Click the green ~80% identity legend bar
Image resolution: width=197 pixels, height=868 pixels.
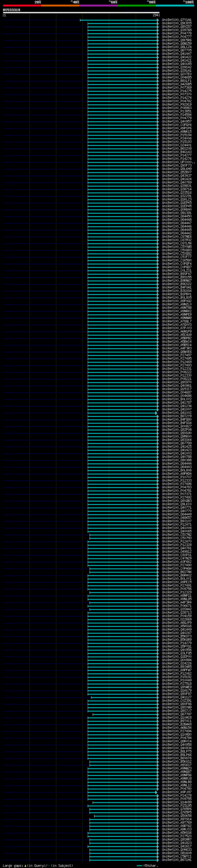coord(137,6)
